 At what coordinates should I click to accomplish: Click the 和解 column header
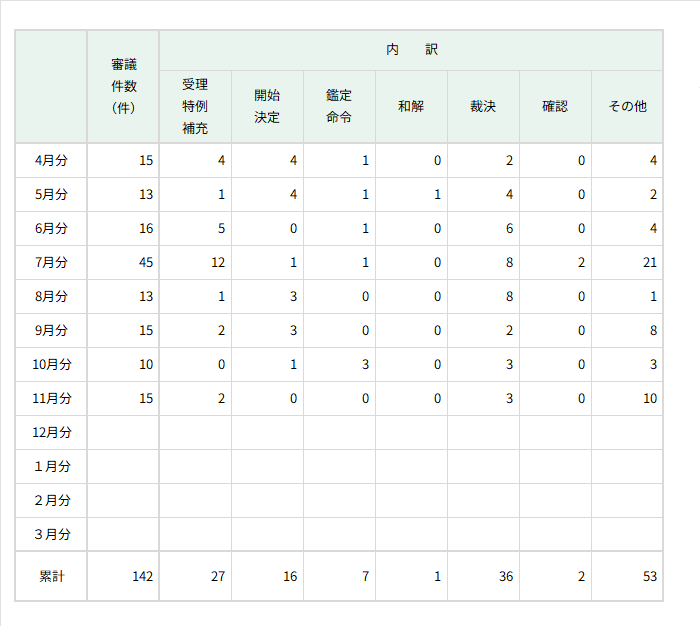click(x=411, y=106)
